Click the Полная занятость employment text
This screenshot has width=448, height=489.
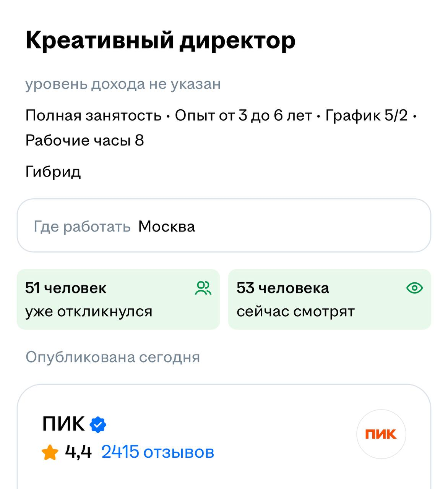93,115
